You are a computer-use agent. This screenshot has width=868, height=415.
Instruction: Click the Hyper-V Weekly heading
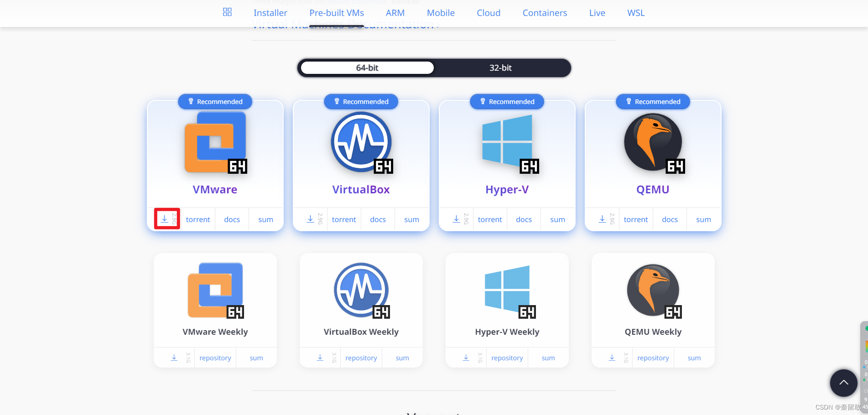(507, 332)
